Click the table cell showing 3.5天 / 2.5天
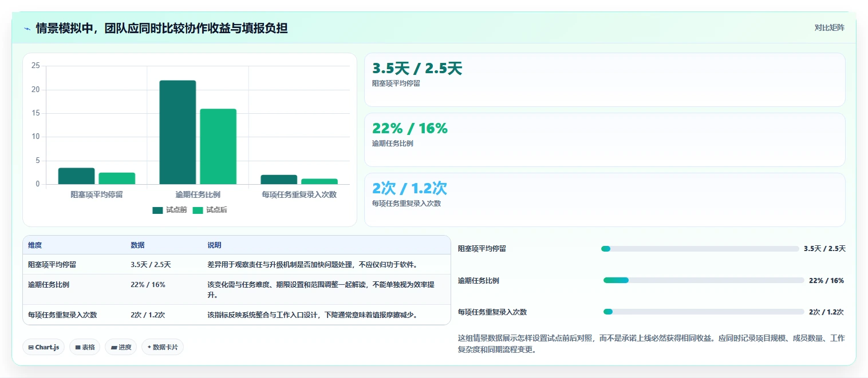Viewport: 868px width, 378px height. [x=151, y=265]
